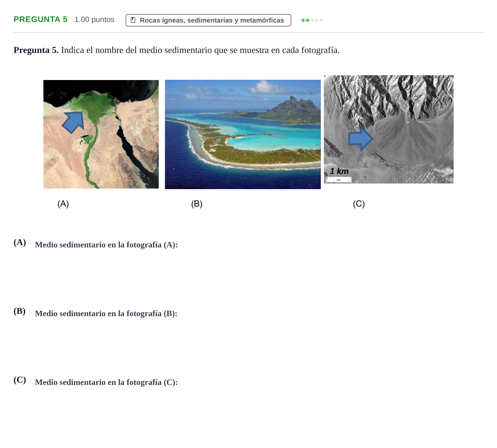497x448 pixels.
Task: Click the 'PREGUNTA 5' heading
Action: coord(41,19)
